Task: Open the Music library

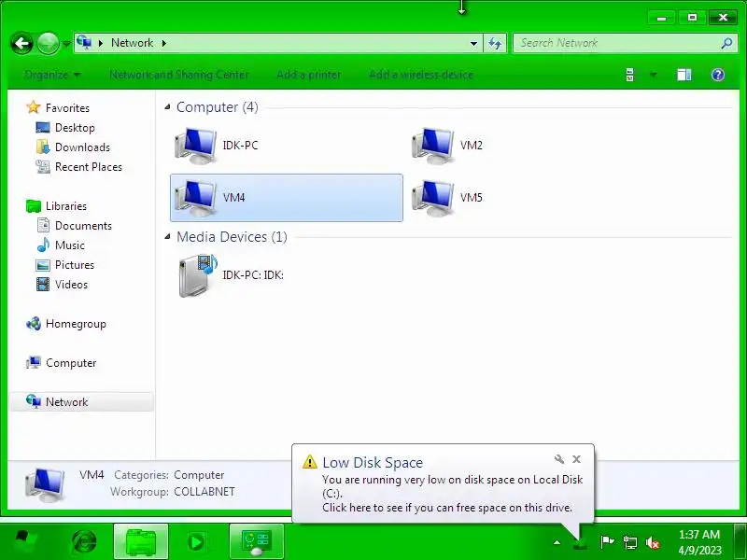Action: 69,245
